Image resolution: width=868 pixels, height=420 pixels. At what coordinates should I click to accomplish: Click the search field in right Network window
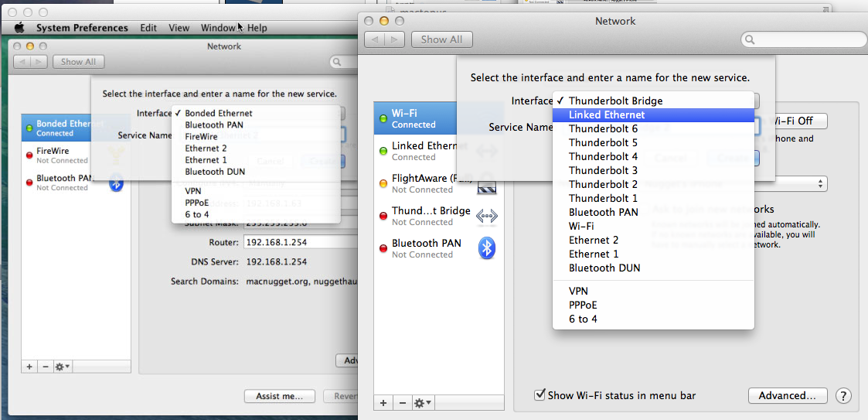(804, 40)
